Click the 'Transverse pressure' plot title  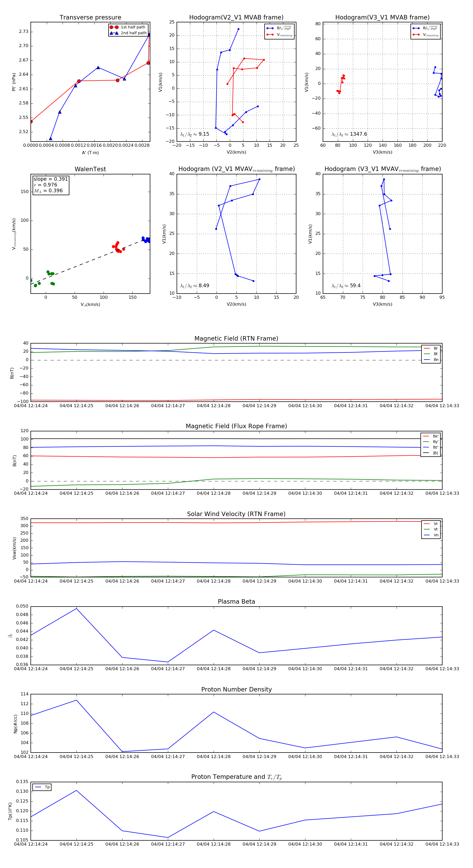tap(90, 18)
